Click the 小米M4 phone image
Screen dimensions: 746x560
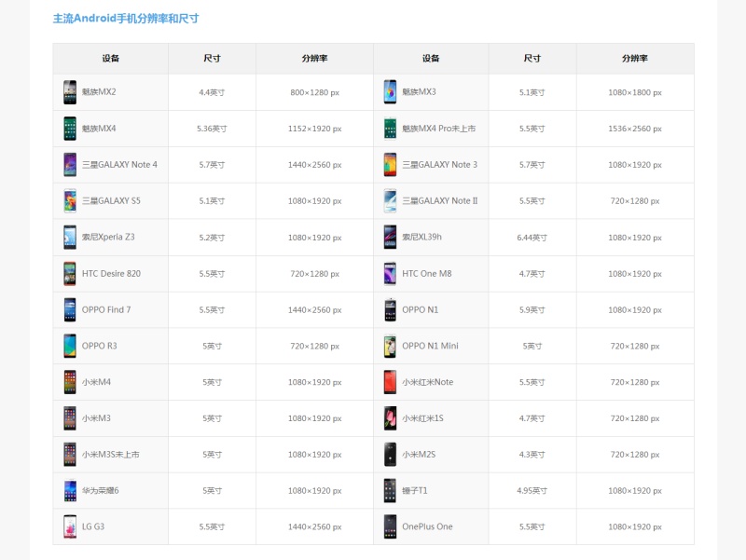click(70, 382)
